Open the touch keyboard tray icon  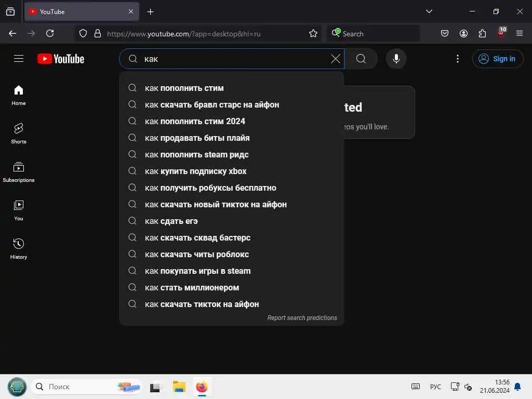point(416,387)
